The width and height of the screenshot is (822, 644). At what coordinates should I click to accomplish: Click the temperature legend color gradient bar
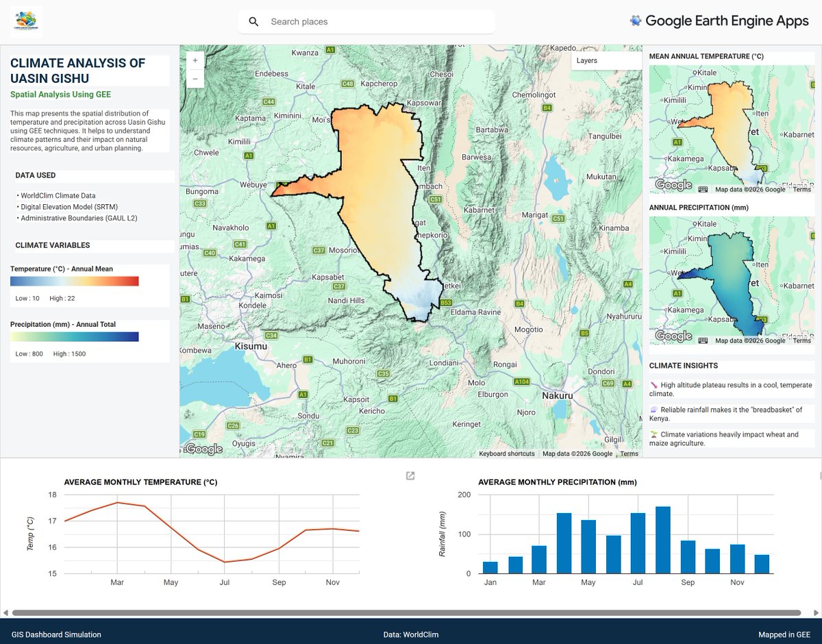(75, 281)
